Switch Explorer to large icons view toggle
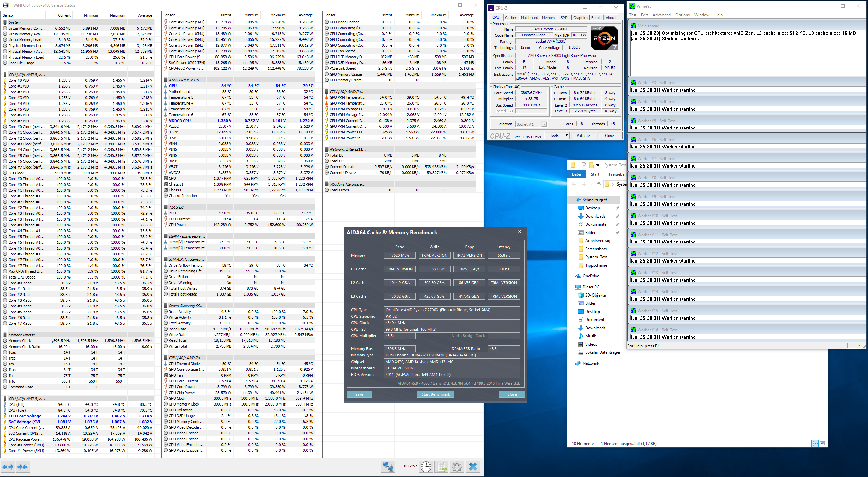The image size is (868, 477). (x=822, y=443)
